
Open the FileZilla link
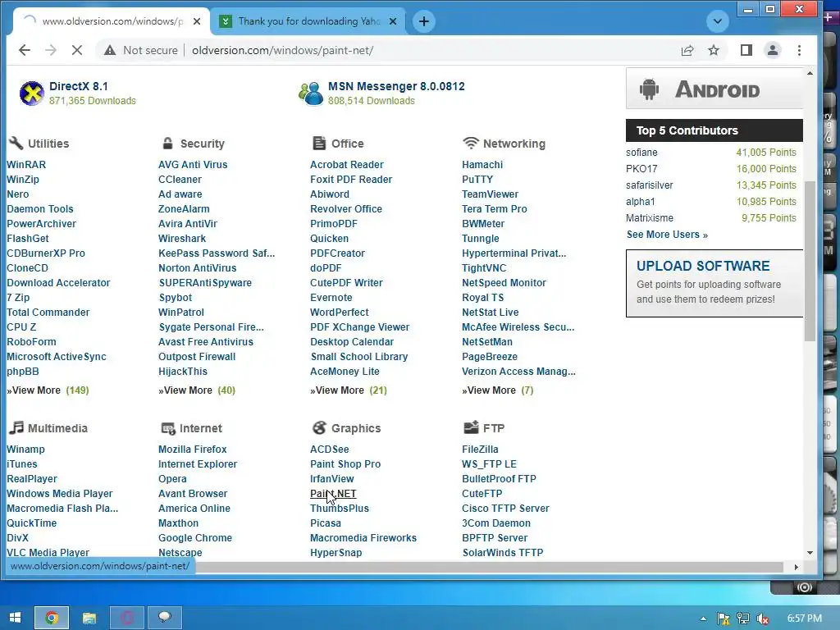pyautogui.click(x=480, y=449)
